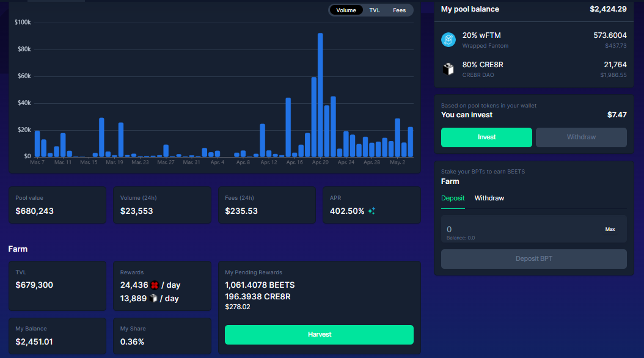Switch chart to TVL view
Image resolution: width=644 pixels, height=358 pixels.
[374, 10]
